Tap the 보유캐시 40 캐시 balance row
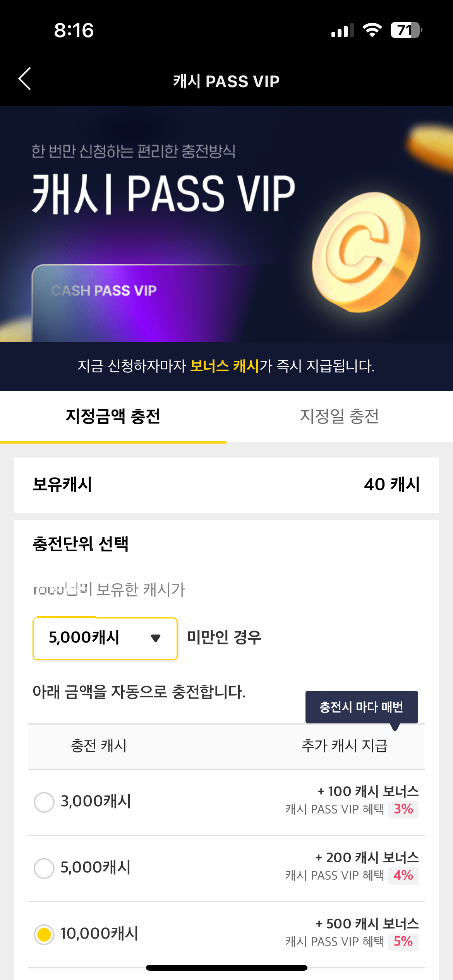 (x=226, y=485)
